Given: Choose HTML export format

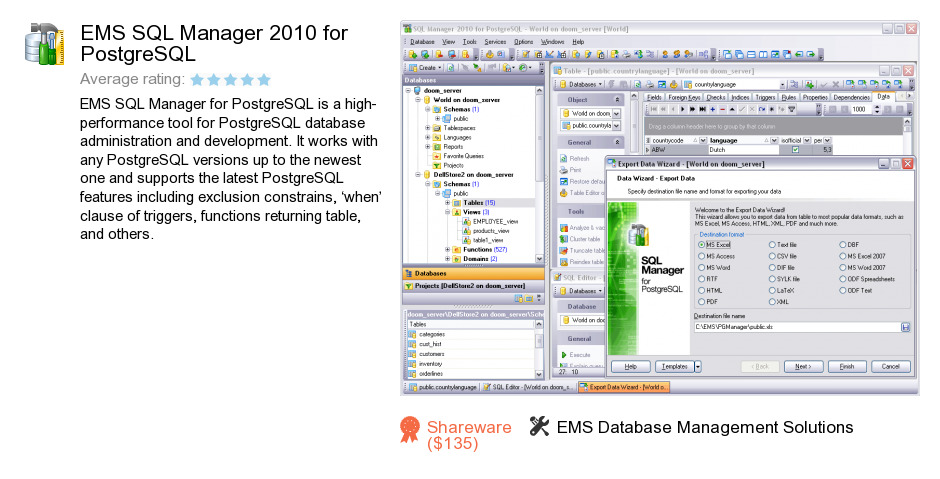Looking at the screenshot, I should (x=710, y=290).
